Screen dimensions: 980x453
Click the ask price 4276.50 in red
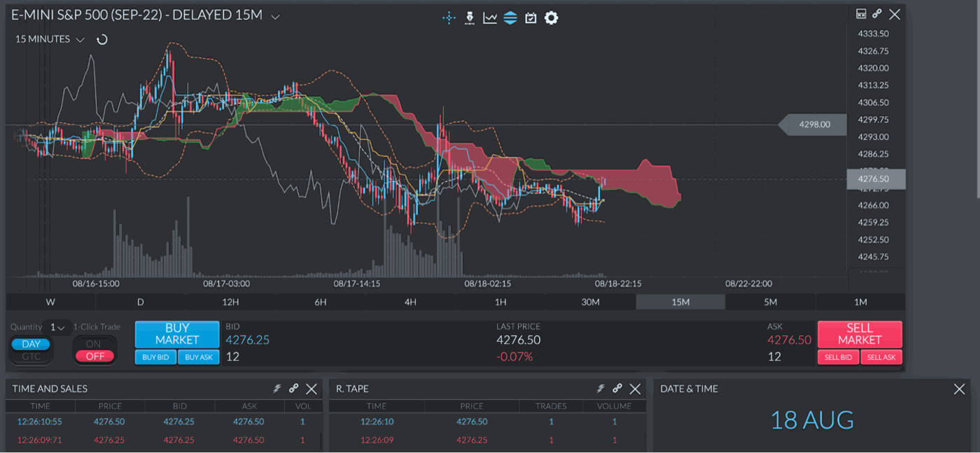click(x=790, y=340)
